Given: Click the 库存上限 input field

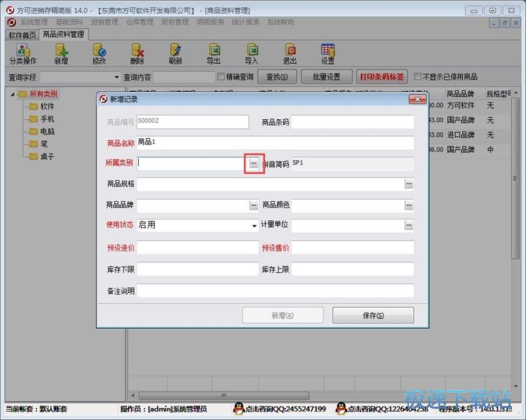Looking at the screenshot, I should [353, 269].
